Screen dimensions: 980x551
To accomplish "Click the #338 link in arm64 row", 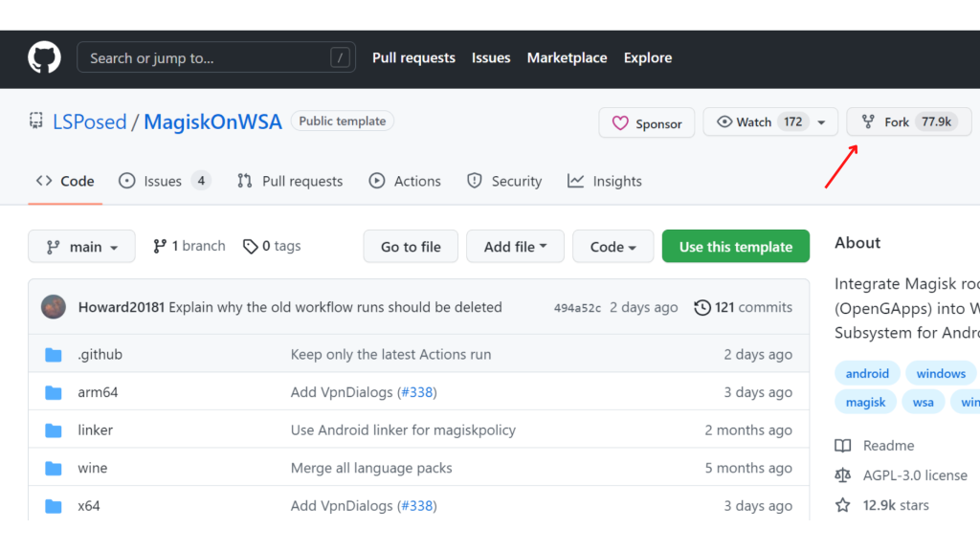I will point(417,392).
